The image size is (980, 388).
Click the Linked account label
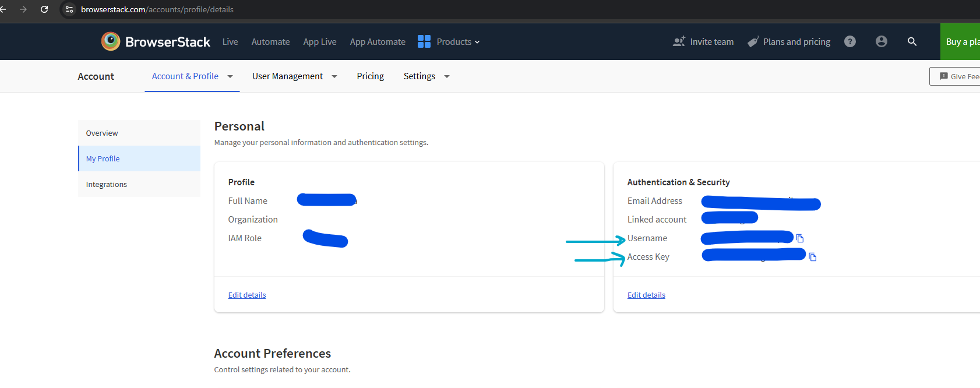coord(657,220)
